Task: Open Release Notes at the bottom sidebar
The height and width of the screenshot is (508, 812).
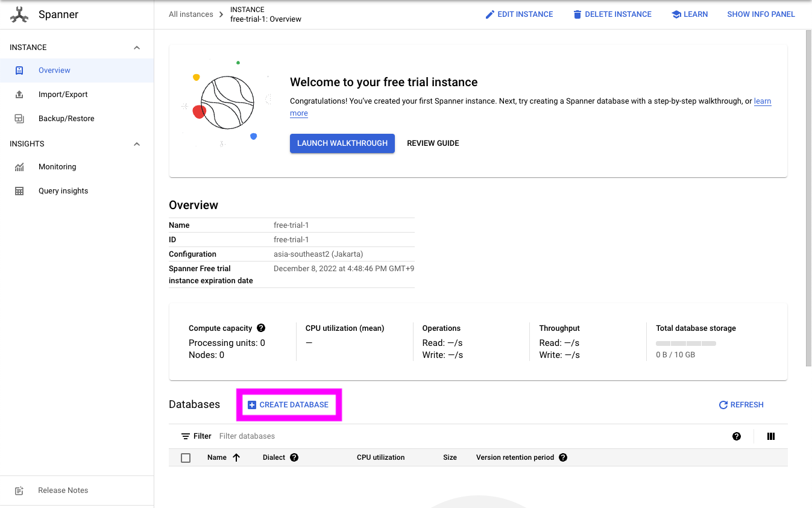Action: (63, 490)
